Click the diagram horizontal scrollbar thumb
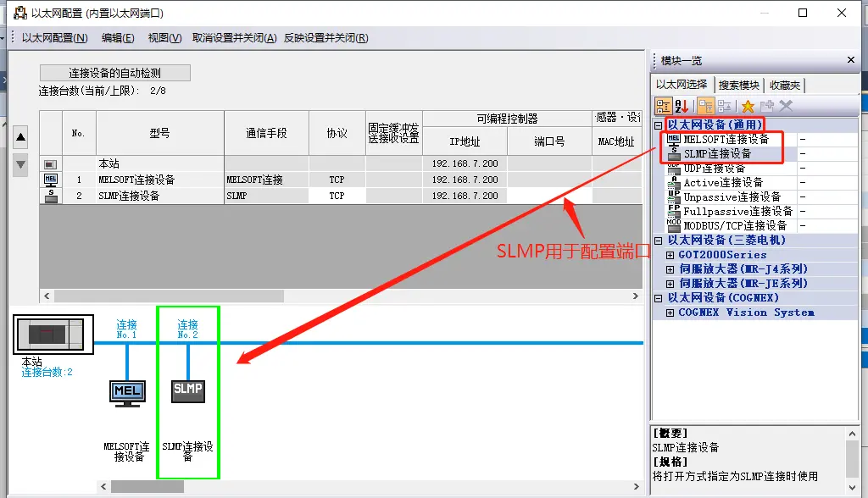Image resolution: width=868 pixels, height=498 pixels. (147, 486)
